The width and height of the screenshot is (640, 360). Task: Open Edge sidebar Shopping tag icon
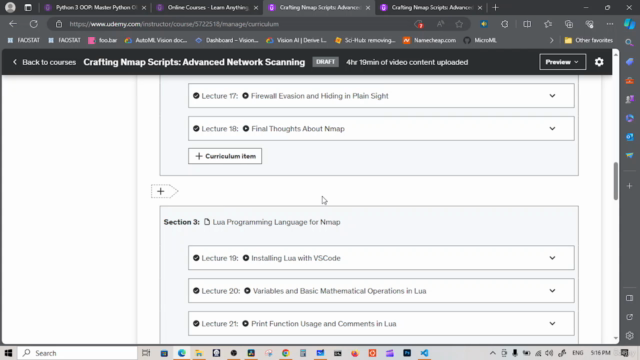(x=629, y=62)
